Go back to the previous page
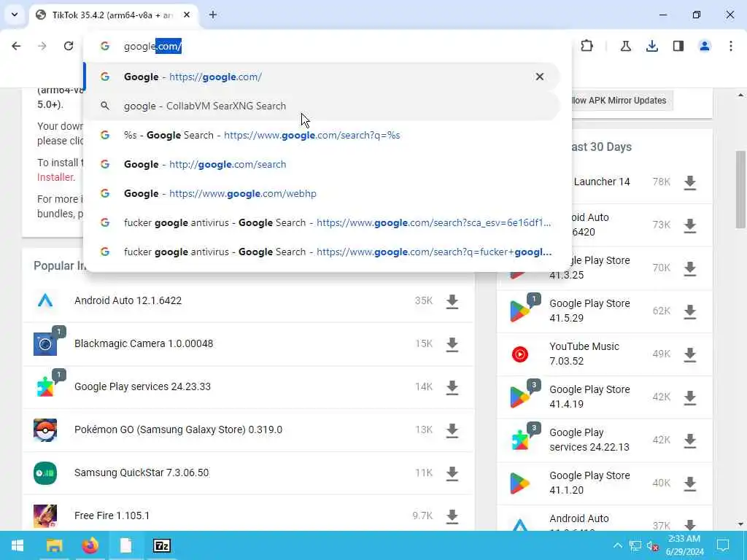Screen dimensions: 747x560 pos(16,46)
